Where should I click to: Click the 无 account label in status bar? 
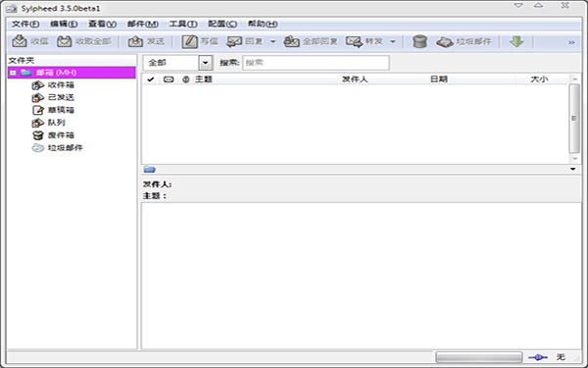coord(561,357)
